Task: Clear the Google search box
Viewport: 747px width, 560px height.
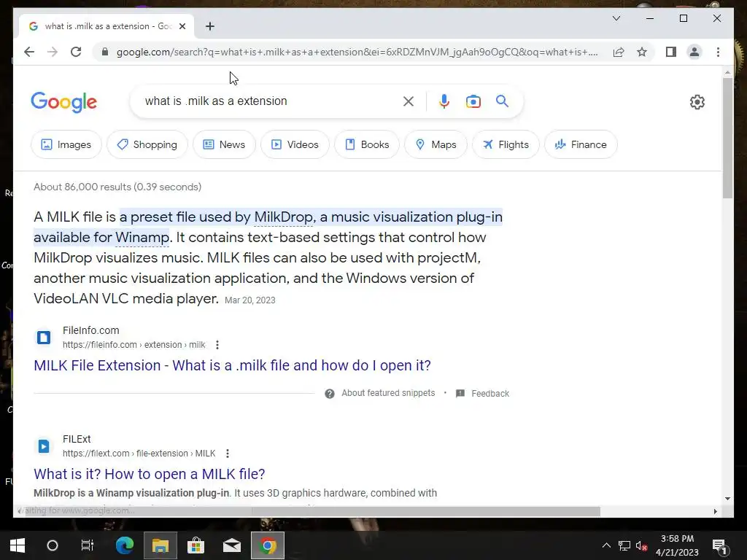Action: click(x=409, y=101)
